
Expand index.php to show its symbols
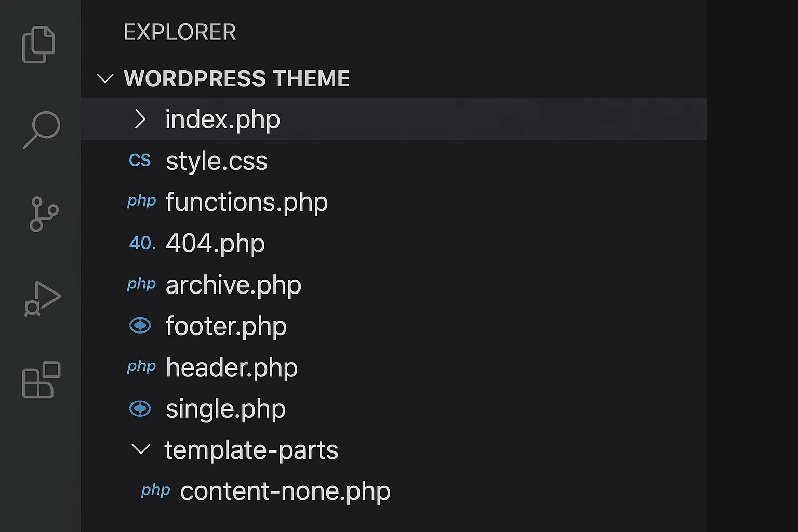click(139, 119)
